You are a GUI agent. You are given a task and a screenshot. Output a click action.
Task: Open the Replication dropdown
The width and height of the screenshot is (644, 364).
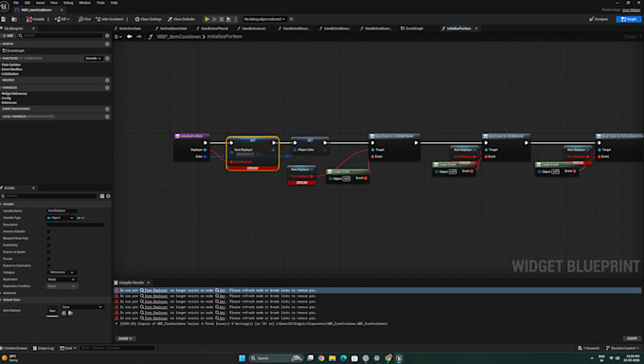tap(62, 280)
